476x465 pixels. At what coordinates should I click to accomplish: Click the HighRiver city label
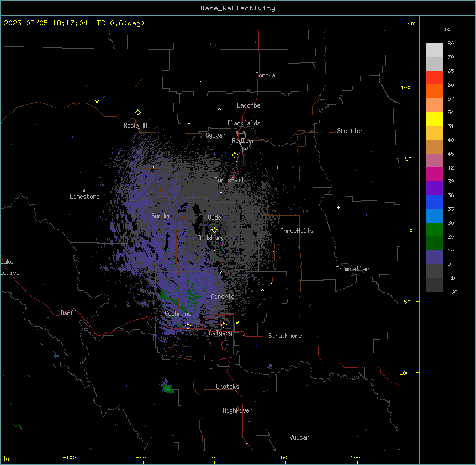237,410
